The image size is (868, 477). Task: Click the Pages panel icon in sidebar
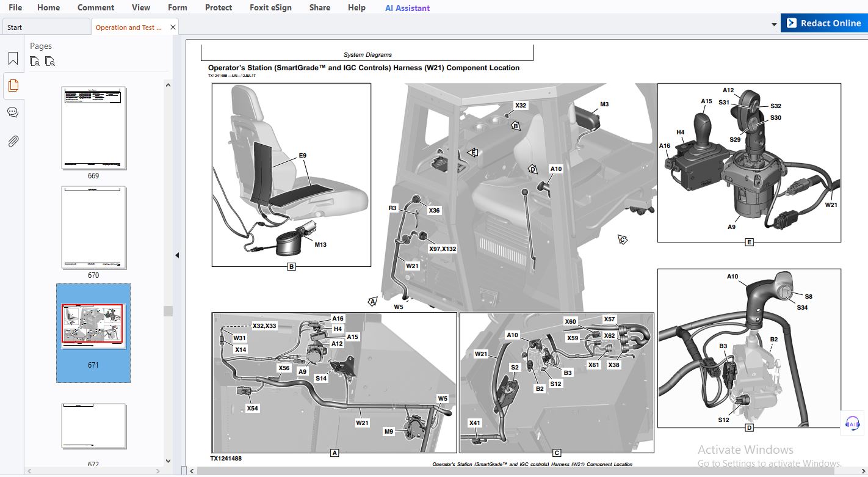coord(13,86)
